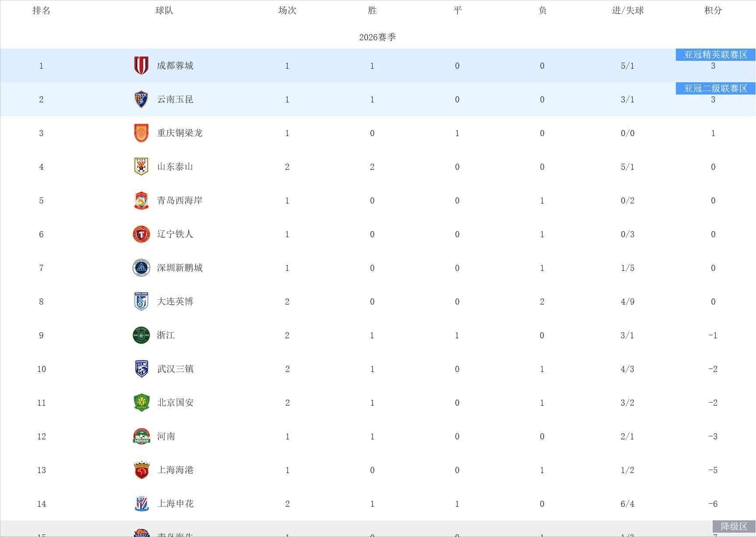
Task: Click the 进/失球 column header
Action: point(628,11)
